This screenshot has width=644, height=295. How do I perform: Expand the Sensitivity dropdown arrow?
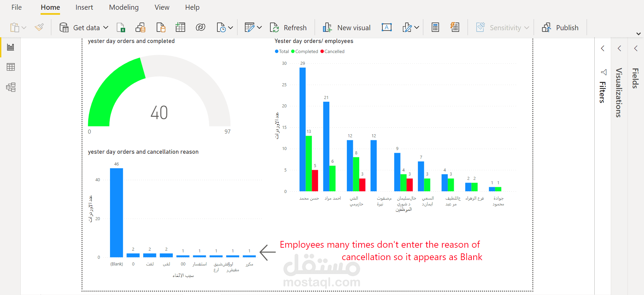click(x=527, y=28)
